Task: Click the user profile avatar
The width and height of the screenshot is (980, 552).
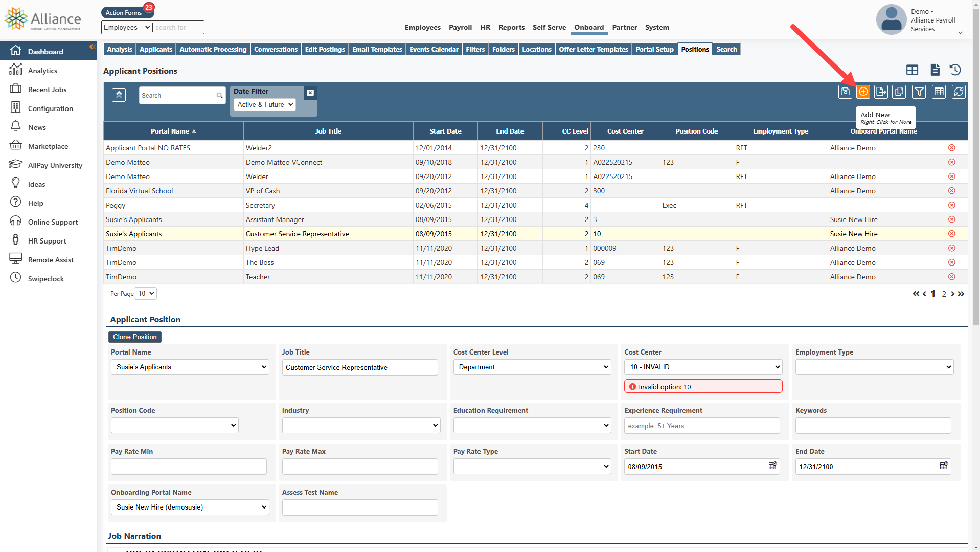Action: point(891,19)
